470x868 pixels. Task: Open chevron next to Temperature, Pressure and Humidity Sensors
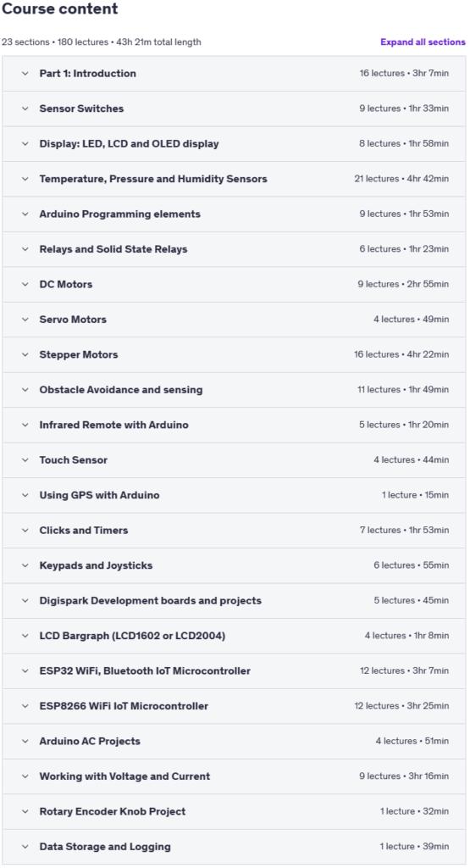25,179
